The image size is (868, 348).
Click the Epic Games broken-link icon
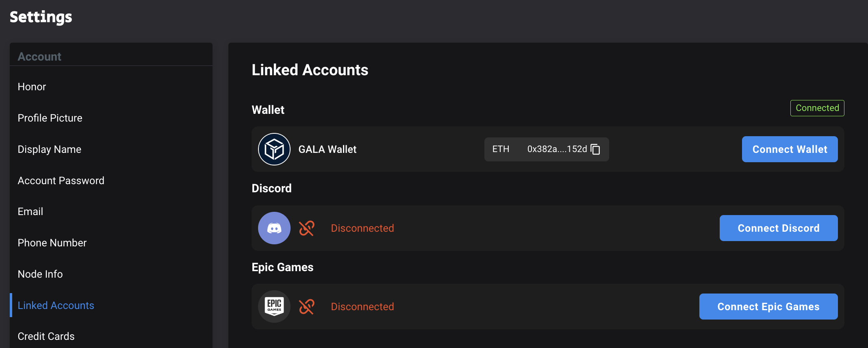tap(307, 307)
